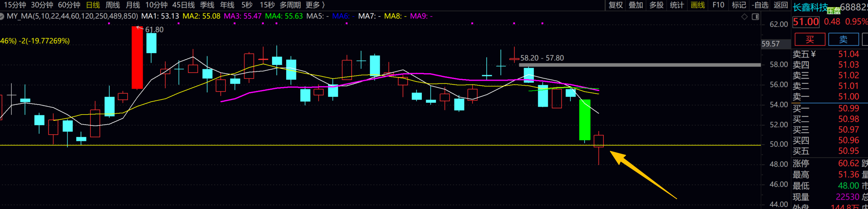Click the 标记 mark button

[739, 5]
